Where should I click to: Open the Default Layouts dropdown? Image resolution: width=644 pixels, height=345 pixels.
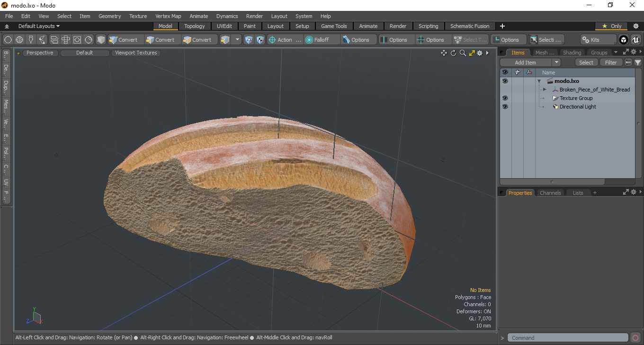tap(39, 26)
